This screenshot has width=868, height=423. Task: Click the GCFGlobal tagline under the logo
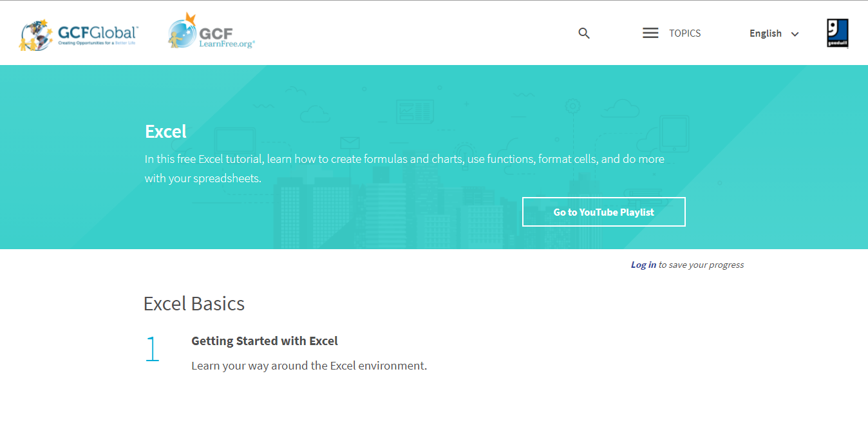(x=97, y=42)
